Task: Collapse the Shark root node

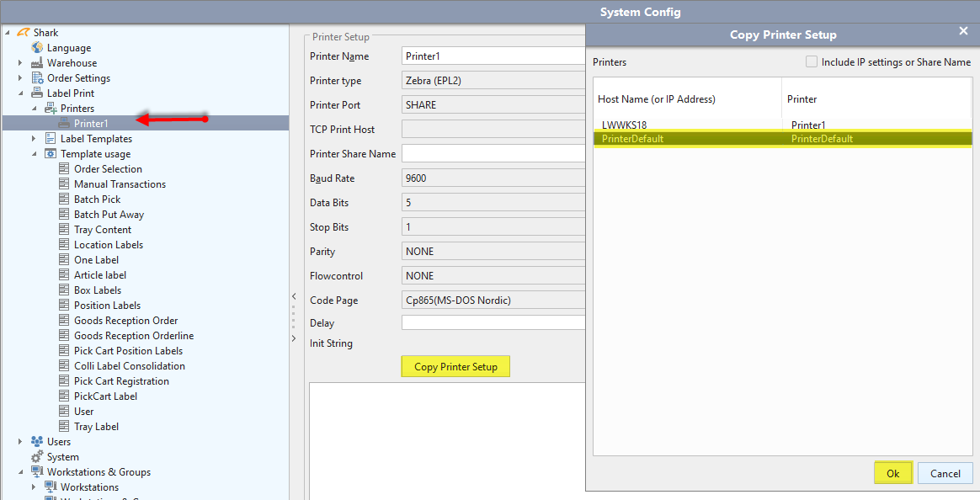Action: (x=8, y=33)
